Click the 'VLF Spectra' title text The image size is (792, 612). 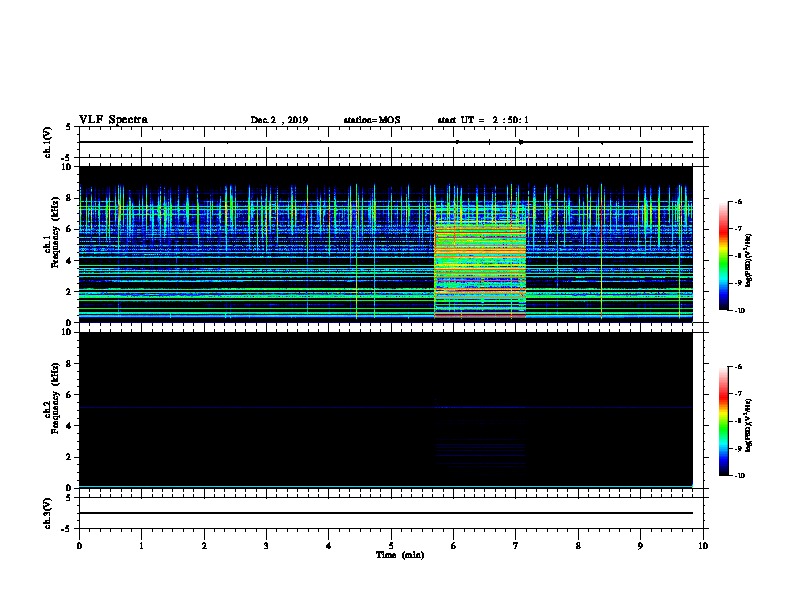(x=113, y=120)
